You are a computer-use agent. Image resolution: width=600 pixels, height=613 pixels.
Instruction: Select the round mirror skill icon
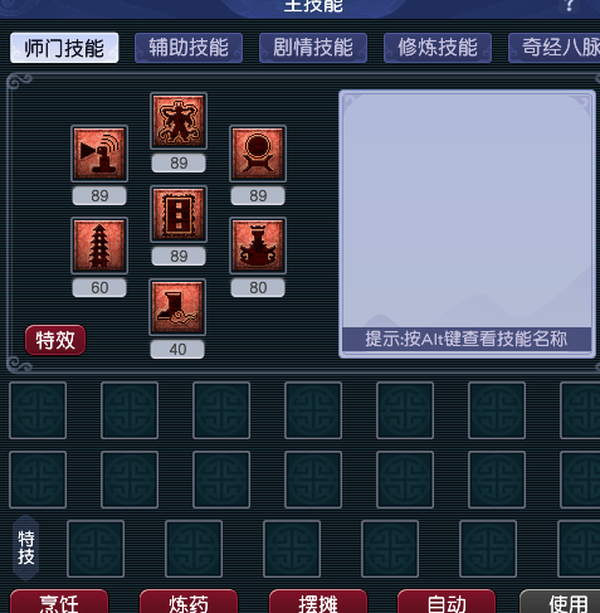pyautogui.click(x=258, y=154)
